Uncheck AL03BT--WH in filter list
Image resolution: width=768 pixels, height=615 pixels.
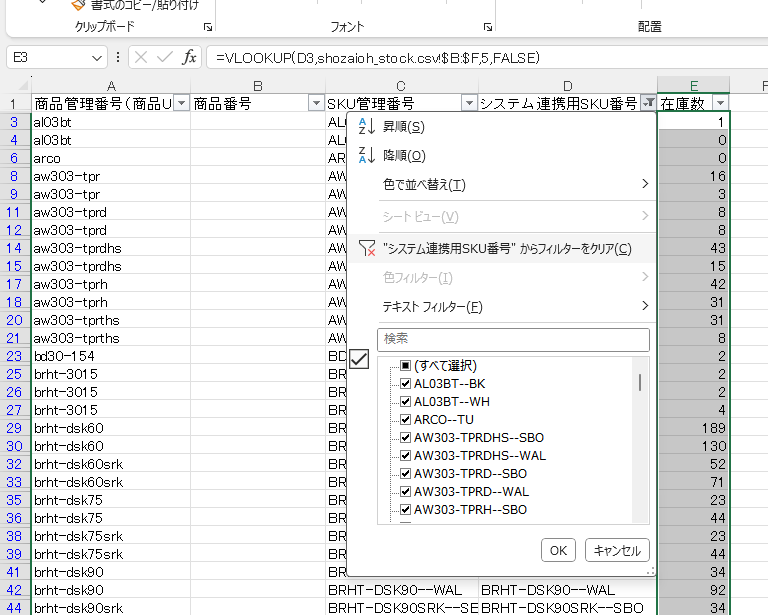406,402
